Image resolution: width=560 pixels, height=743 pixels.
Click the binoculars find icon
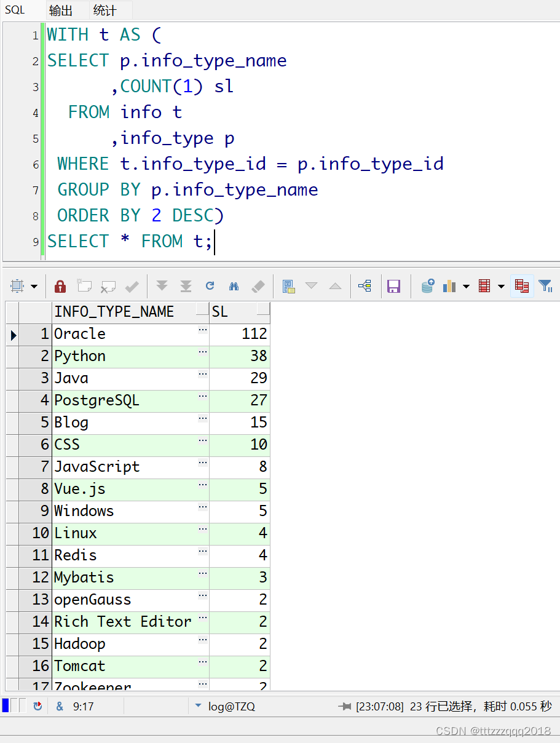(234, 286)
